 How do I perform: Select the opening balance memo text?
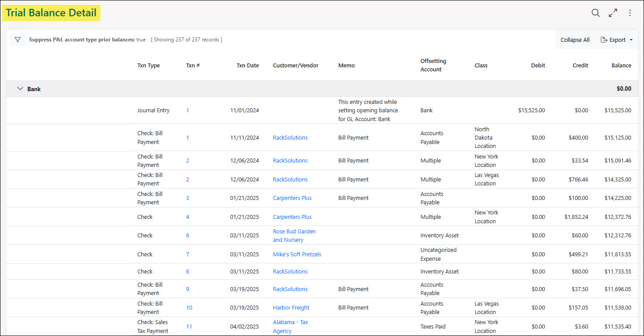coord(368,110)
